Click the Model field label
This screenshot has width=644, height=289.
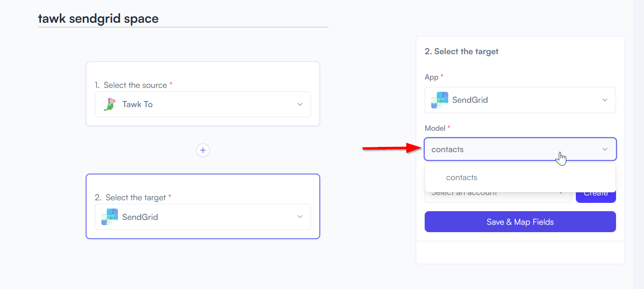[435, 129]
